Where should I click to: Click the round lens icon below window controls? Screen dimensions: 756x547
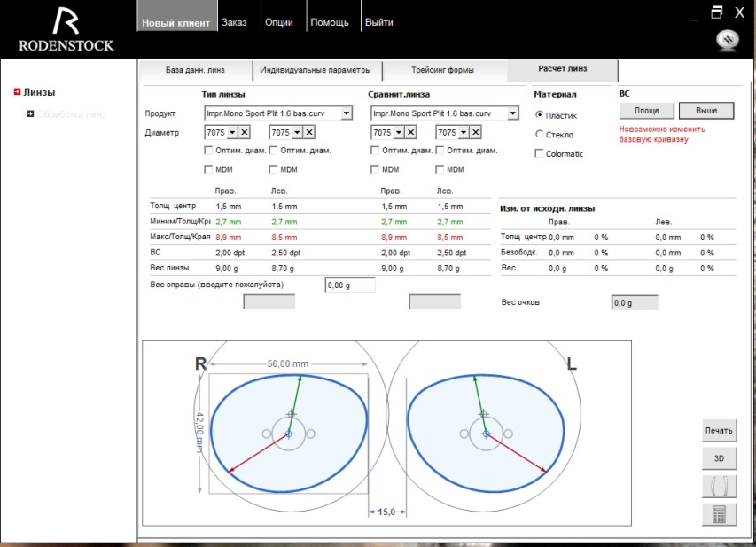pos(728,40)
